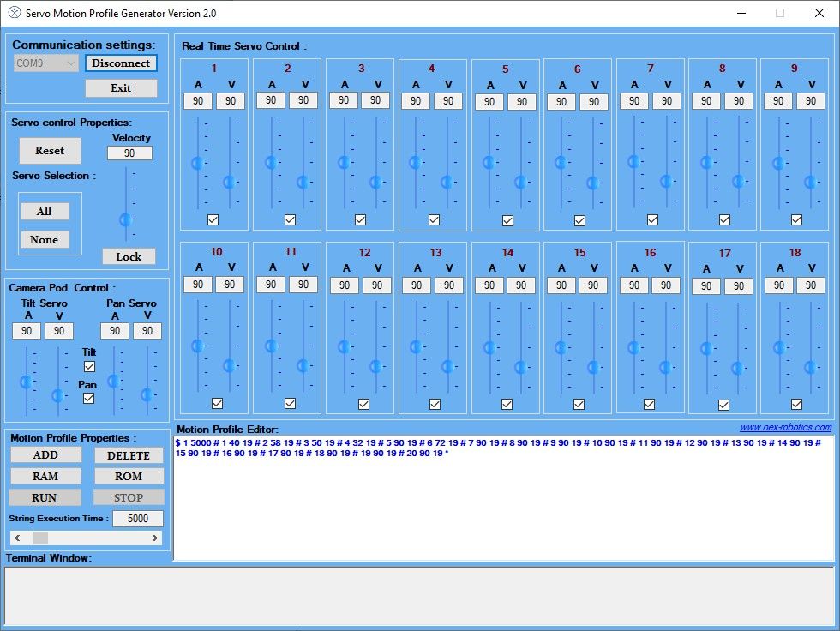Click servo 13 velocity slider thumb
This screenshot has width=840, height=631.
(x=447, y=366)
